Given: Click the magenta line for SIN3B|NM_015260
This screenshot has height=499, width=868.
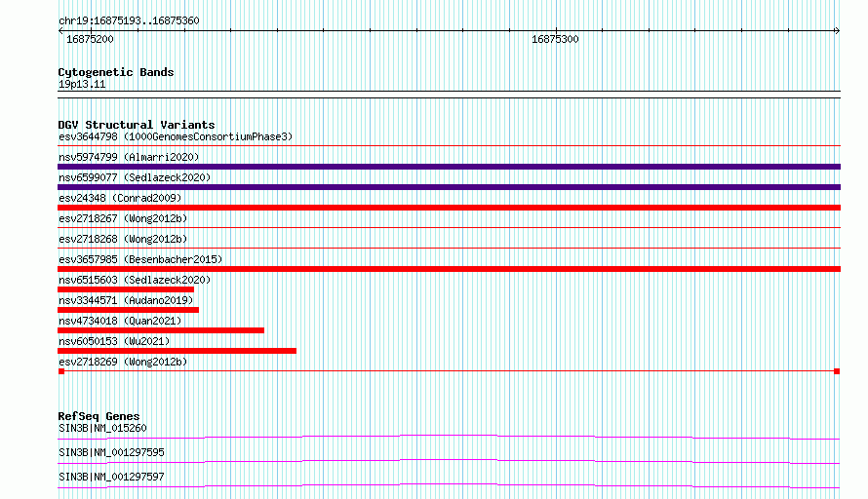Looking at the screenshot, I should (x=449, y=437).
